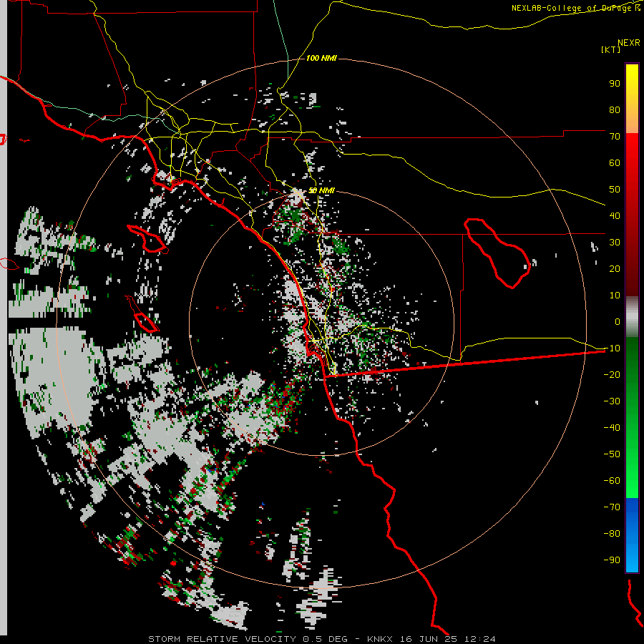Pick the blue segment of the color bar

click(632, 535)
